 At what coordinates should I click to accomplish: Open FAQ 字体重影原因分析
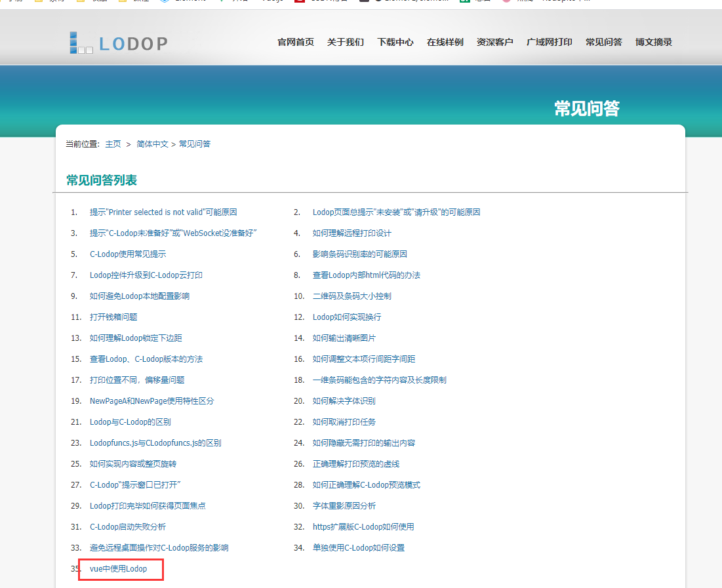tap(344, 505)
